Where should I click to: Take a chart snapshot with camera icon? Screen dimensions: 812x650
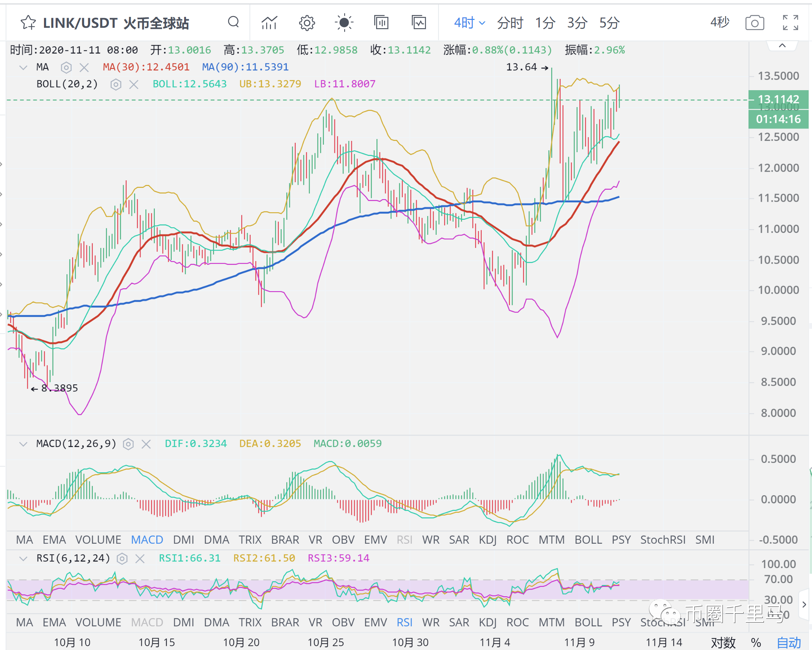click(x=755, y=23)
